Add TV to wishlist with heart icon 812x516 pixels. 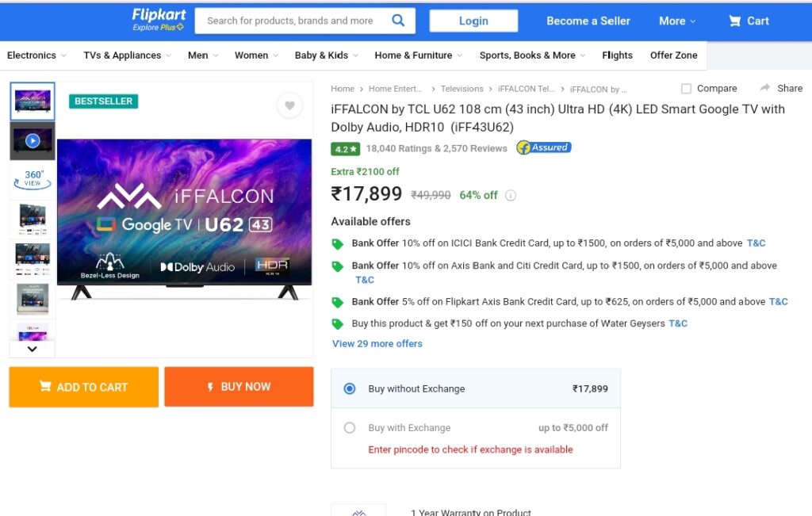pos(289,105)
